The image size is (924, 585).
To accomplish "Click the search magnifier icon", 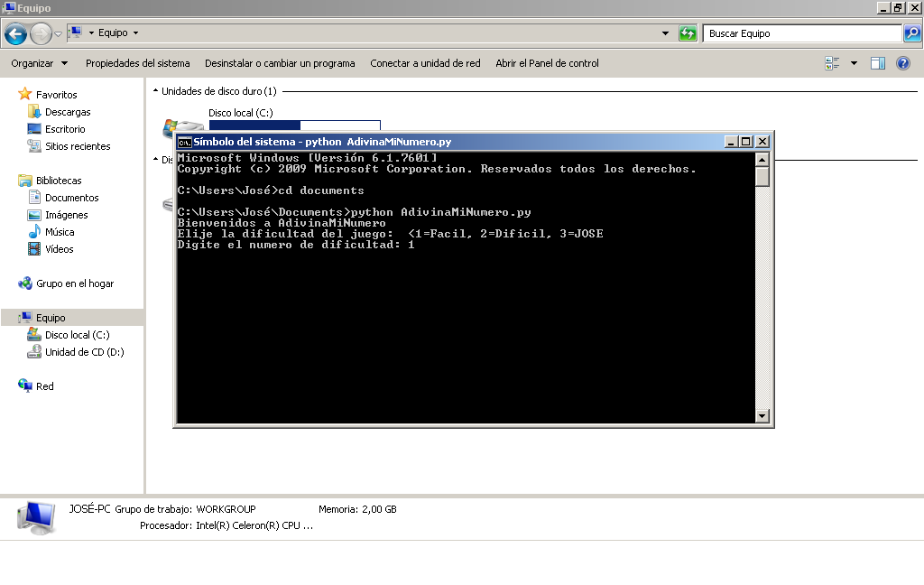I will tap(912, 33).
